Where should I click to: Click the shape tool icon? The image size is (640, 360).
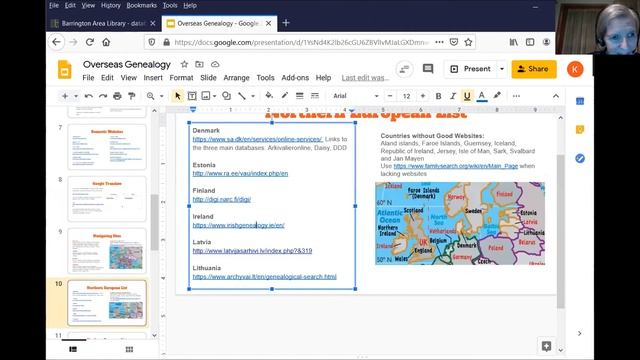click(x=227, y=96)
